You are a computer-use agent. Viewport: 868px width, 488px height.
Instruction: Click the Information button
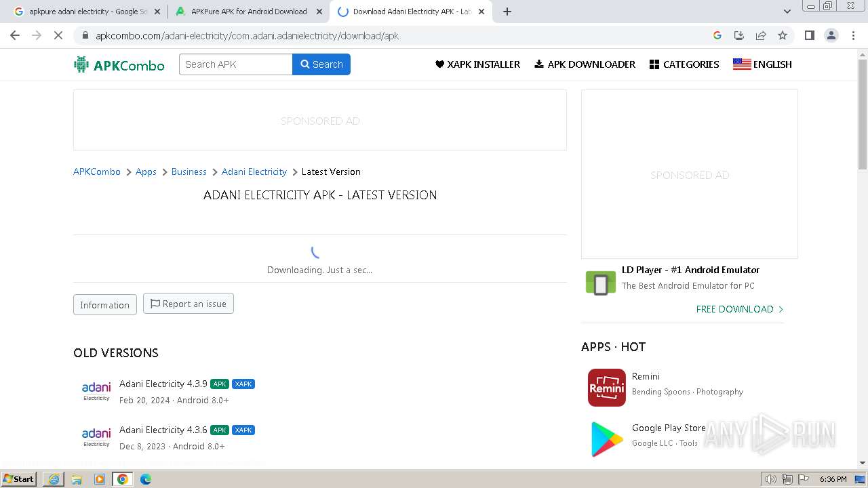click(105, 305)
